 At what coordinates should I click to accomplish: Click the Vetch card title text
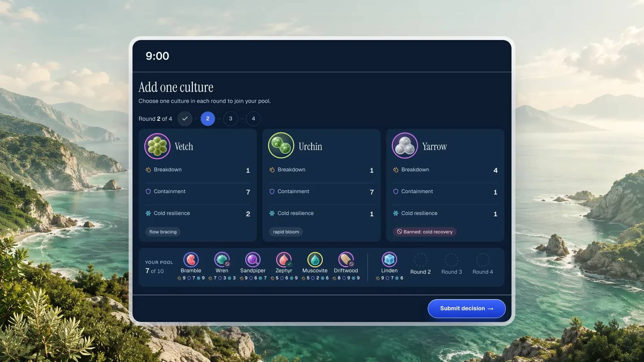point(184,147)
